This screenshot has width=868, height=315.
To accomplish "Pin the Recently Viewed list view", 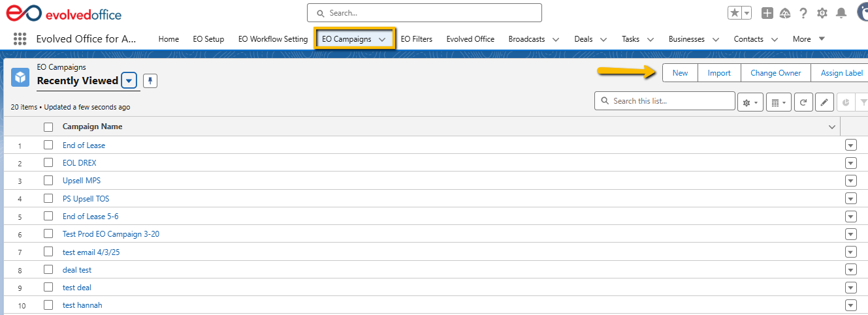I will pyautogui.click(x=150, y=81).
